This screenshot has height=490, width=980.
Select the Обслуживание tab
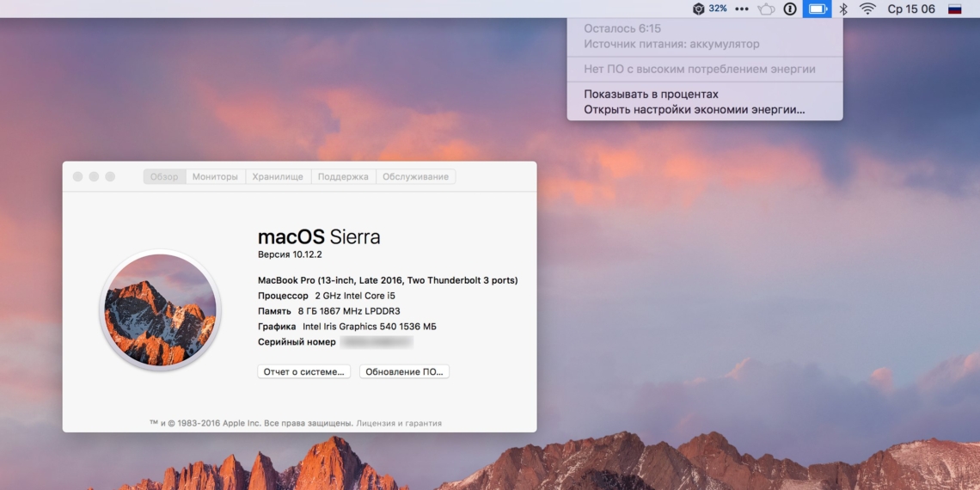click(x=415, y=176)
